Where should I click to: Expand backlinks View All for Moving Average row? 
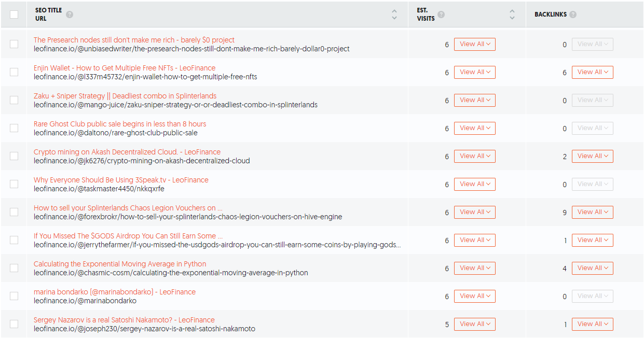pyautogui.click(x=593, y=268)
